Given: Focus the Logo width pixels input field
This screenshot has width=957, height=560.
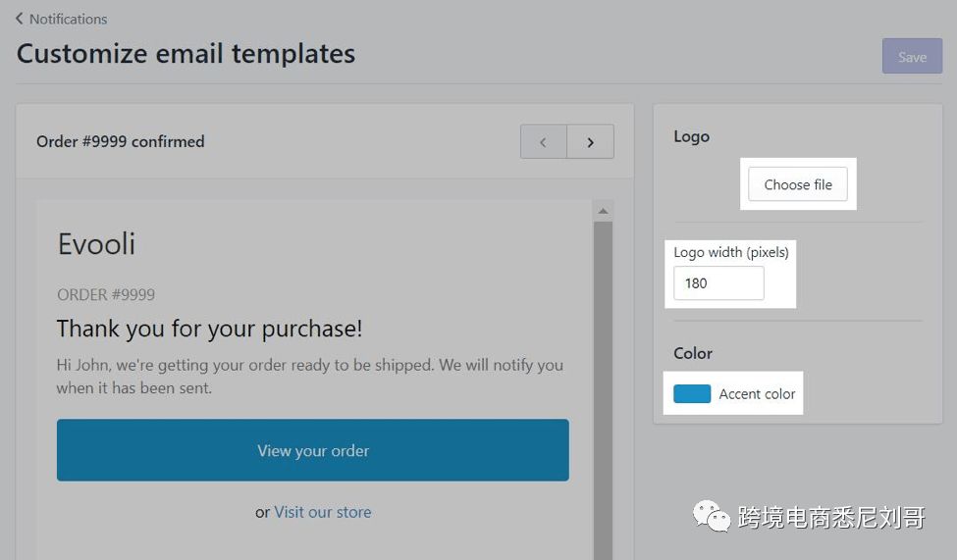Looking at the screenshot, I should (718, 282).
